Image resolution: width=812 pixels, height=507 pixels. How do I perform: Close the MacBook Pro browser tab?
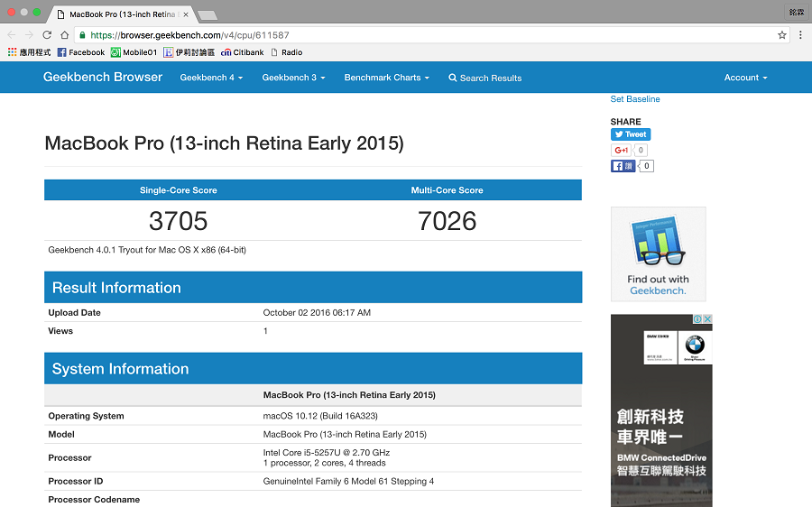[185, 14]
